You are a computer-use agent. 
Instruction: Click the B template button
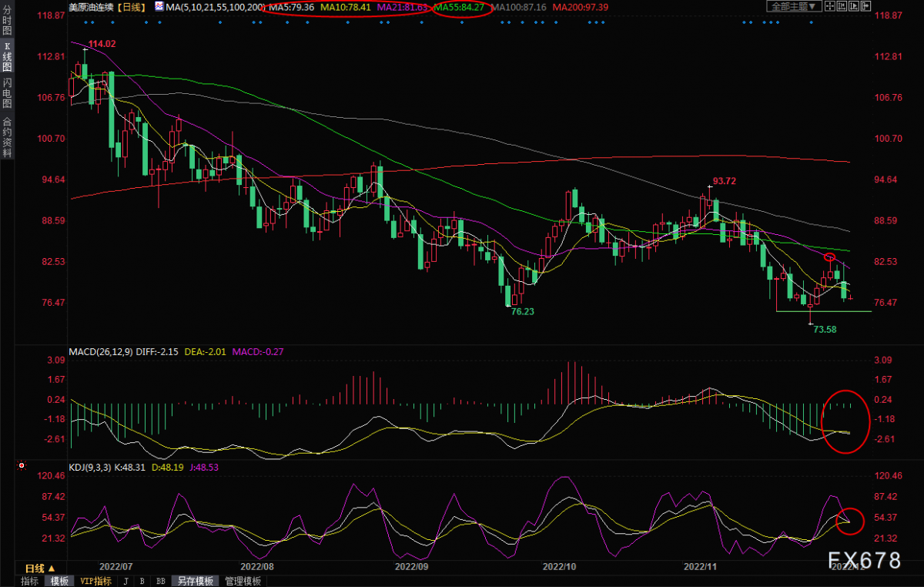coord(142,581)
